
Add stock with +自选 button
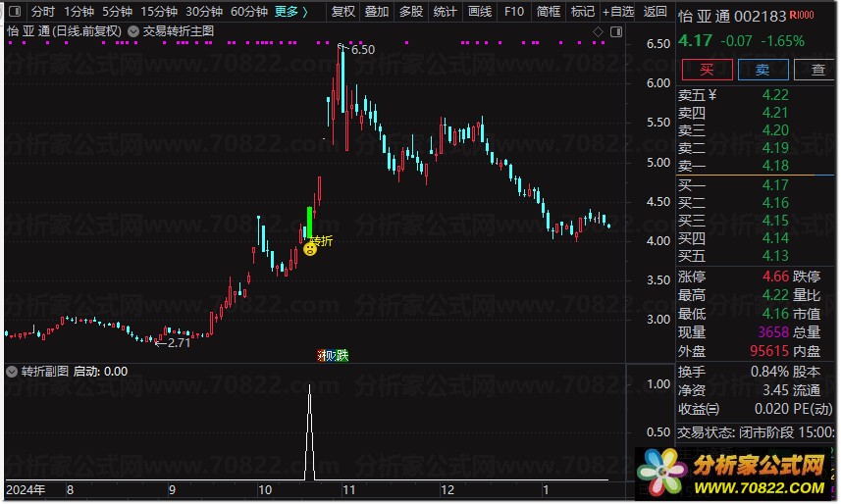[618, 11]
